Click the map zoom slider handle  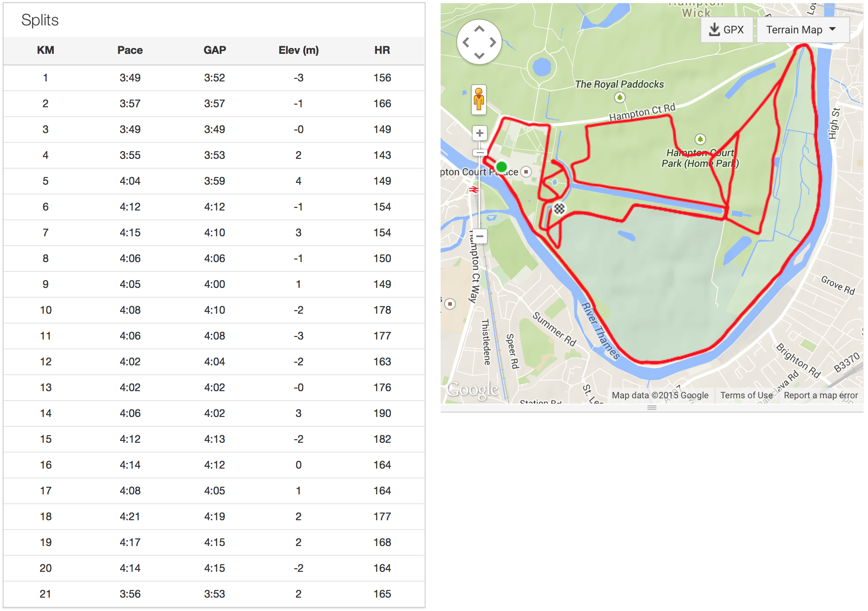(479, 152)
